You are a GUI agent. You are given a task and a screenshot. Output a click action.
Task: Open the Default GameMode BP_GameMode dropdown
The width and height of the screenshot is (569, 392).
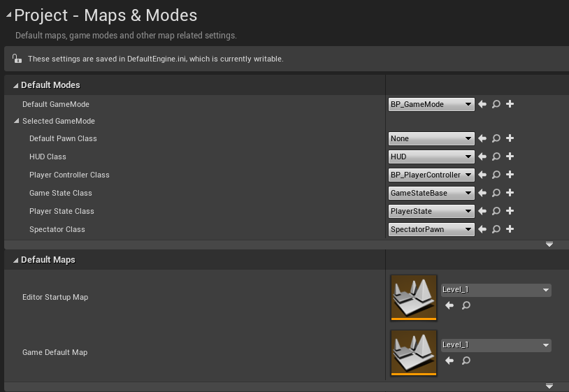431,104
